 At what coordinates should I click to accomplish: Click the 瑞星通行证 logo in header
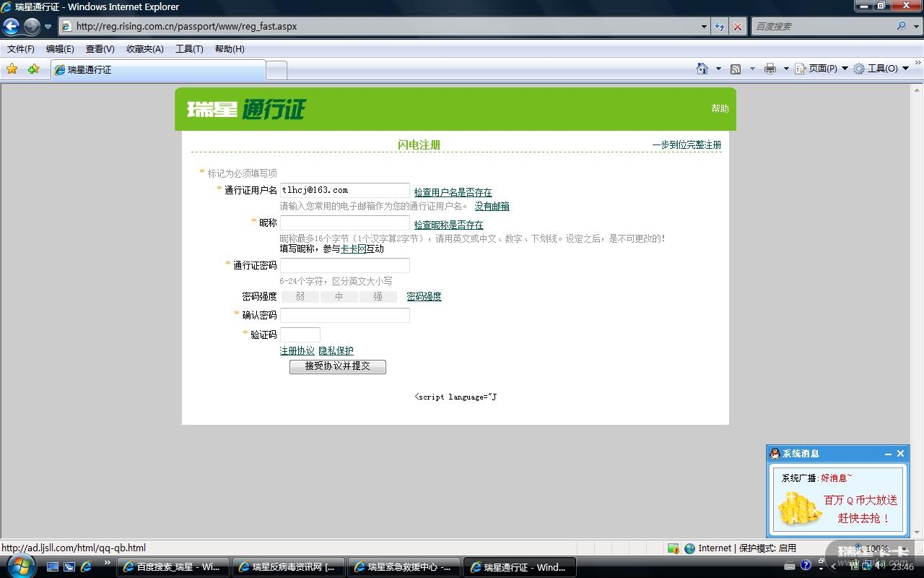coord(246,109)
